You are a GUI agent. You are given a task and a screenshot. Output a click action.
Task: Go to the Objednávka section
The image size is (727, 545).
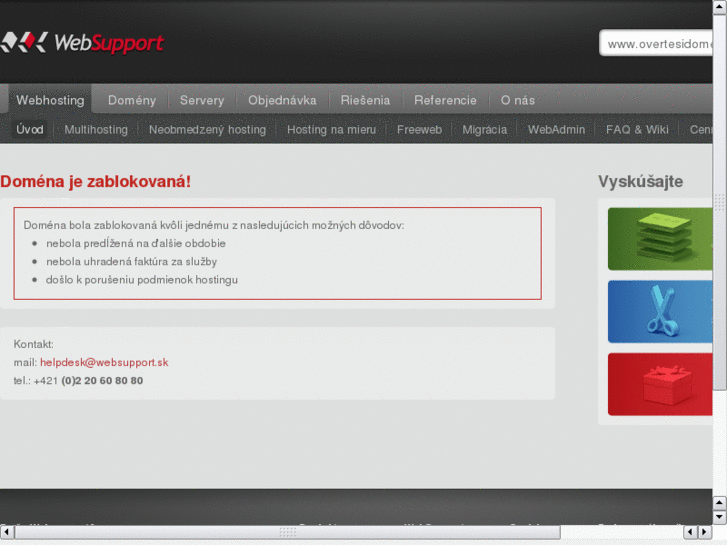(282, 100)
